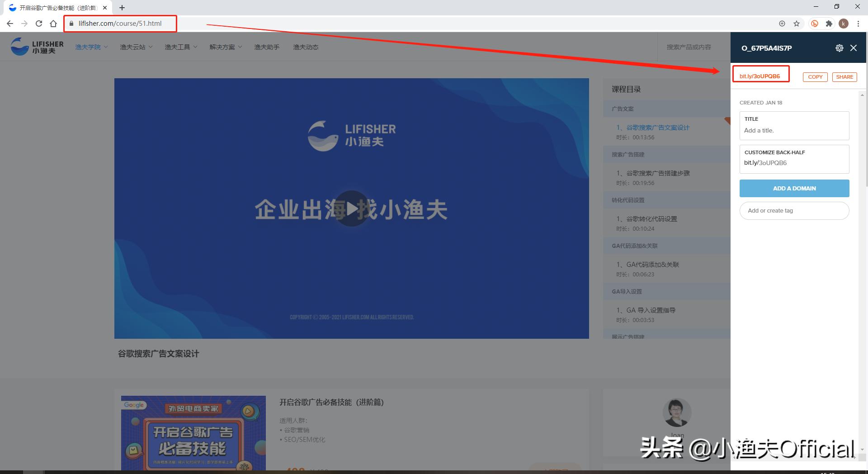Viewport: 868px width, 474px height.
Task: Click the home icon in the browser toolbar
Action: tap(53, 24)
